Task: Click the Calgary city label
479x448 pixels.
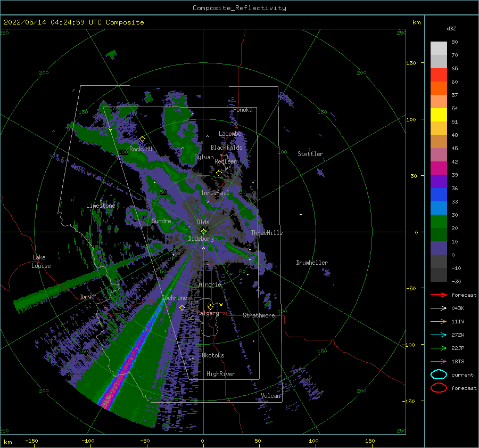Action: [208, 313]
